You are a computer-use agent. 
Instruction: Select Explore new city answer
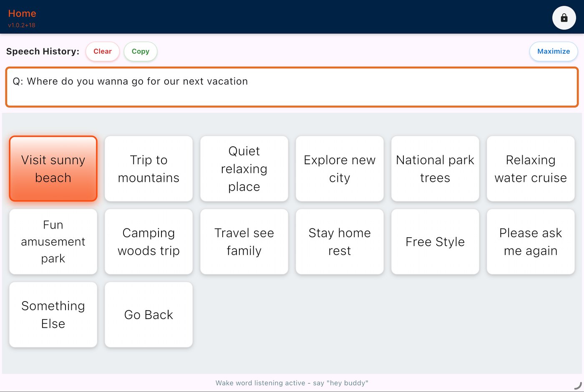click(340, 168)
